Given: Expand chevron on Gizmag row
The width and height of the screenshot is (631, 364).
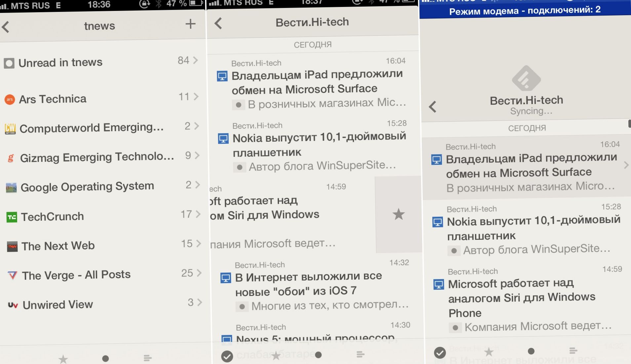Looking at the screenshot, I should 197,155.
